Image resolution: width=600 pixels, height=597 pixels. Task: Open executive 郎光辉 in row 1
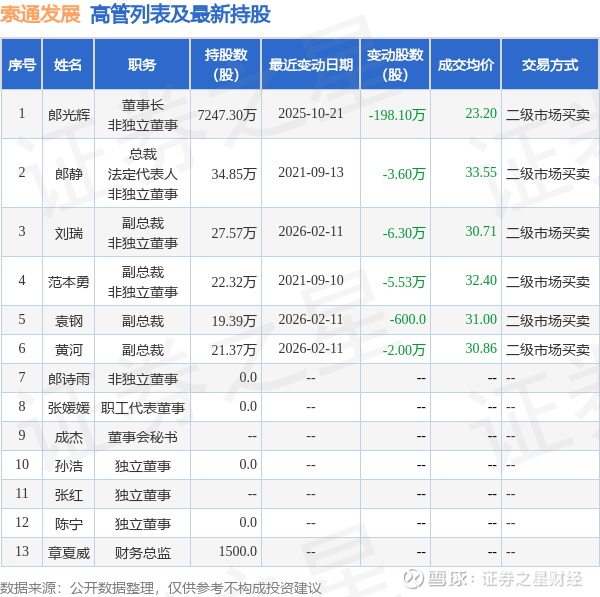click(68, 115)
